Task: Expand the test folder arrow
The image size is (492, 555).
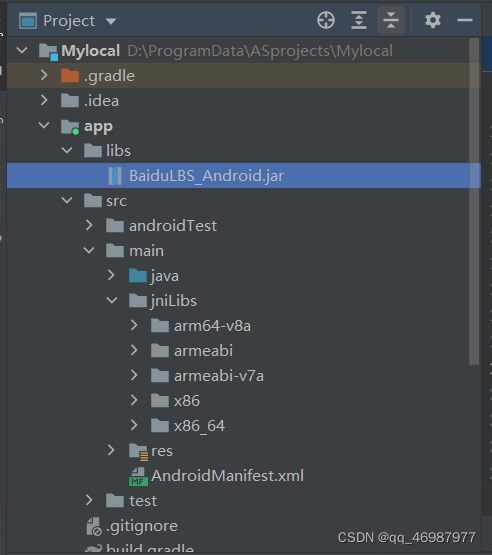Action: coord(89,500)
